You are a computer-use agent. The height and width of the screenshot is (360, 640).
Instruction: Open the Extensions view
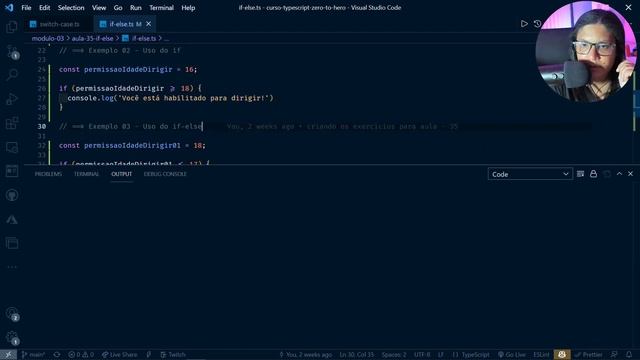click(x=12, y=123)
